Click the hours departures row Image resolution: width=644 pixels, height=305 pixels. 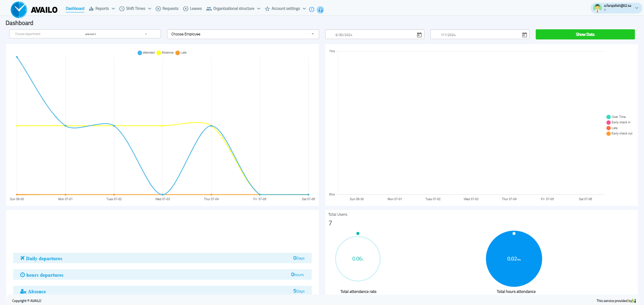pos(162,275)
